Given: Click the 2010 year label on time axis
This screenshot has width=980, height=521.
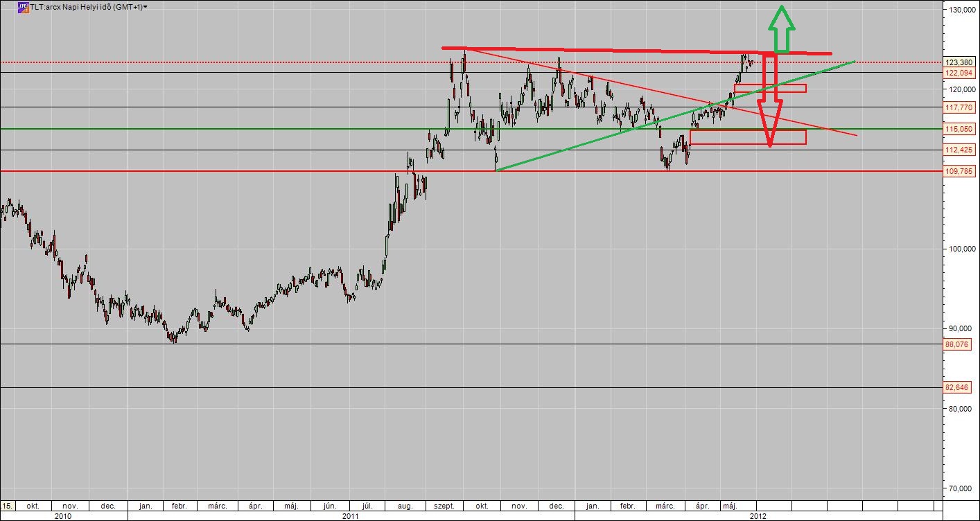Looking at the screenshot, I should [x=63, y=516].
